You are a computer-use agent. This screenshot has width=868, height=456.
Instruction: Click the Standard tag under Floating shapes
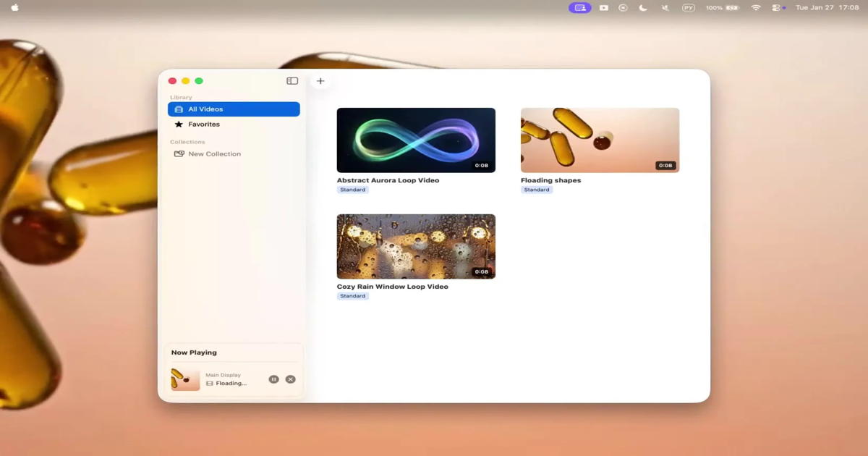(x=536, y=190)
